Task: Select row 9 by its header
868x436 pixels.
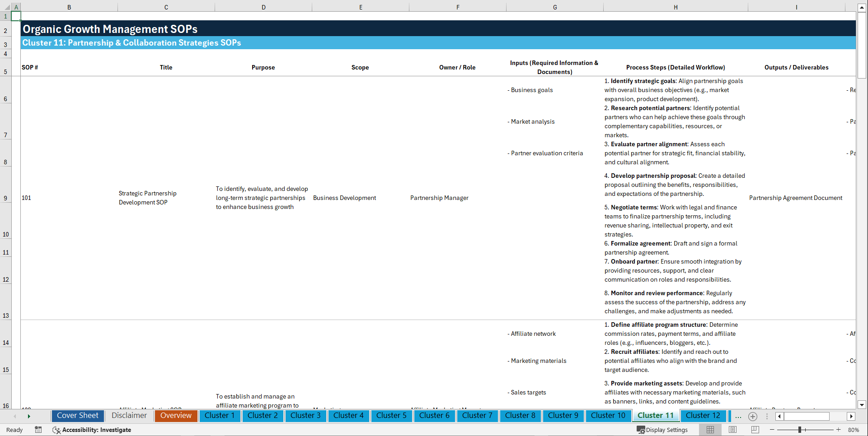Action: (6, 198)
